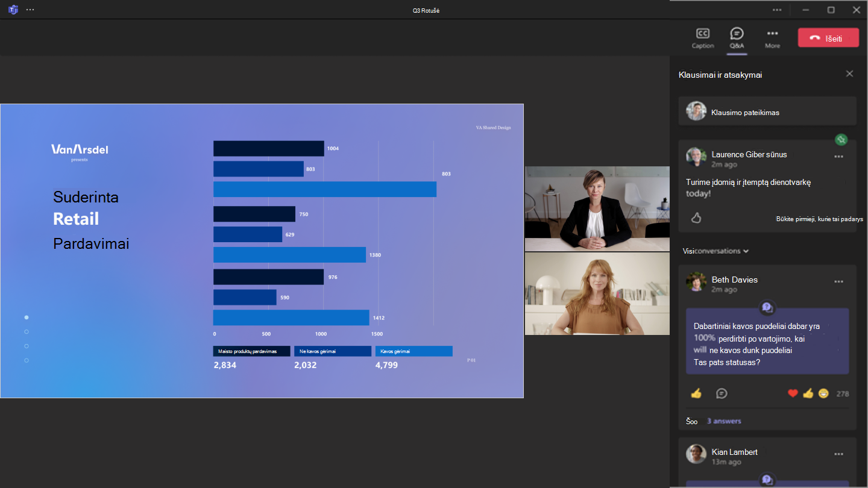
Task: Turn on Caption
Action: coord(703,38)
